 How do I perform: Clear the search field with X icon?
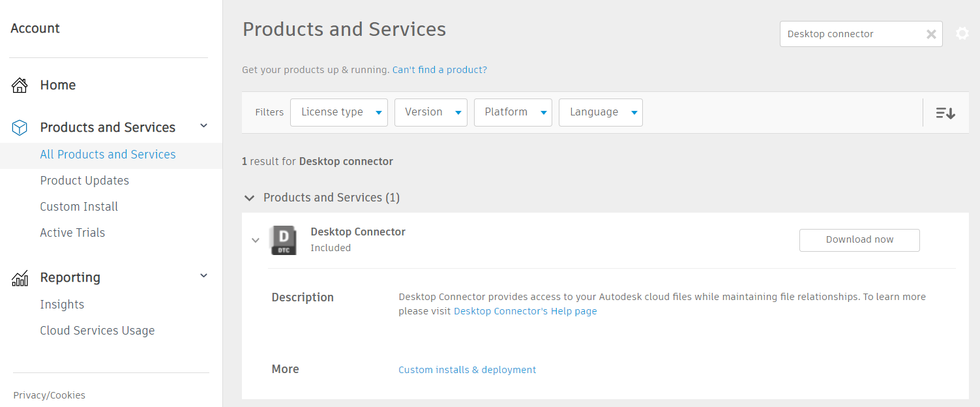[x=931, y=35]
